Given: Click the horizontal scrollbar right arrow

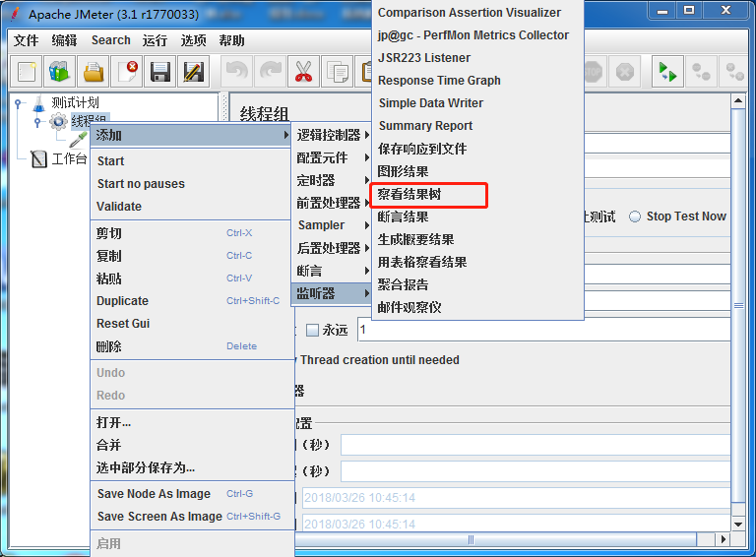Looking at the screenshot, I should (723, 539).
